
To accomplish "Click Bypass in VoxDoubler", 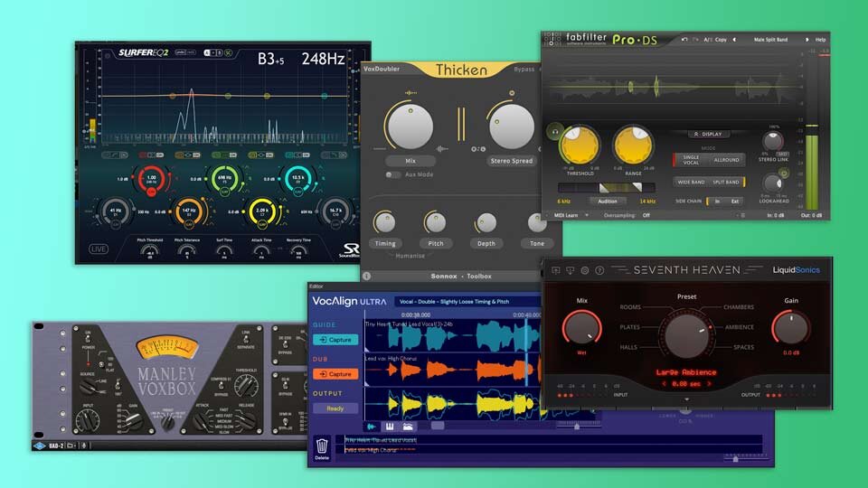I will coord(524,70).
